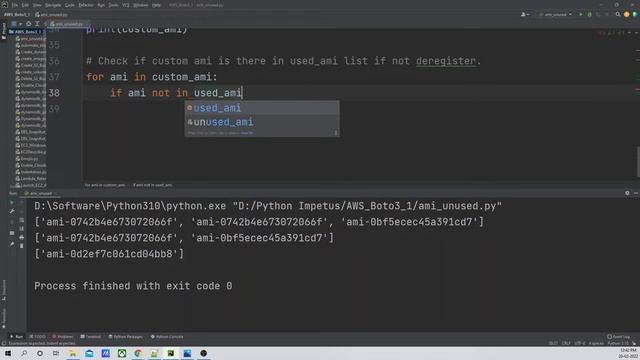The height and width of the screenshot is (360, 640).
Task: Choose used_ami from autocomplete popup
Action: click(262, 108)
